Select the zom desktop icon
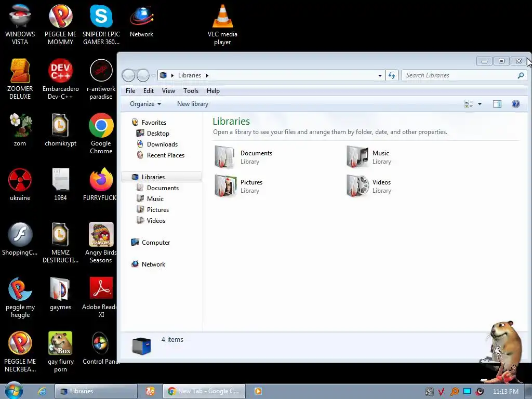Image resolution: width=532 pixels, height=399 pixels. (x=20, y=130)
